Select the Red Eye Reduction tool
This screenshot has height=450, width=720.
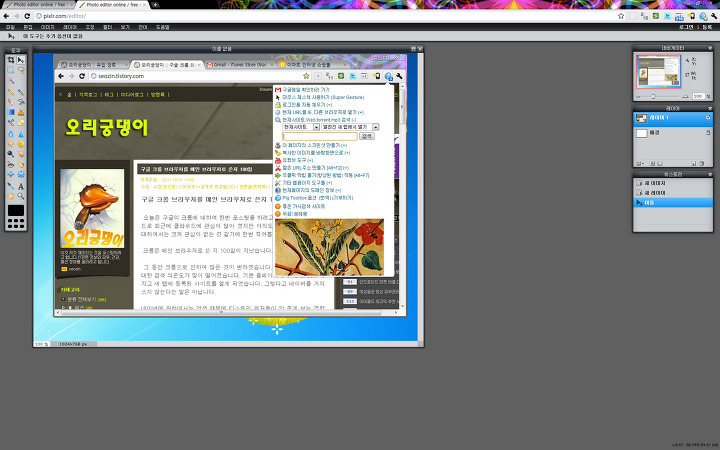pos(11,164)
